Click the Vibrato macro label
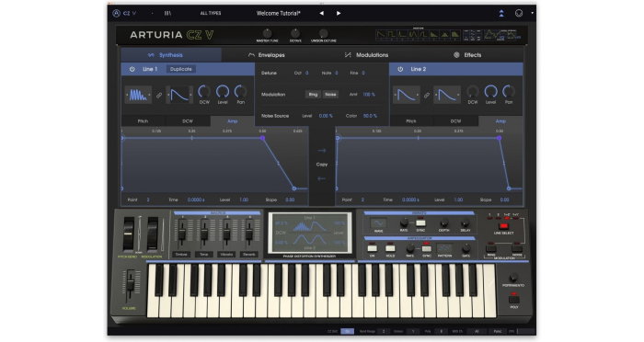The height and width of the screenshot is (342, 644). (226, 255)
